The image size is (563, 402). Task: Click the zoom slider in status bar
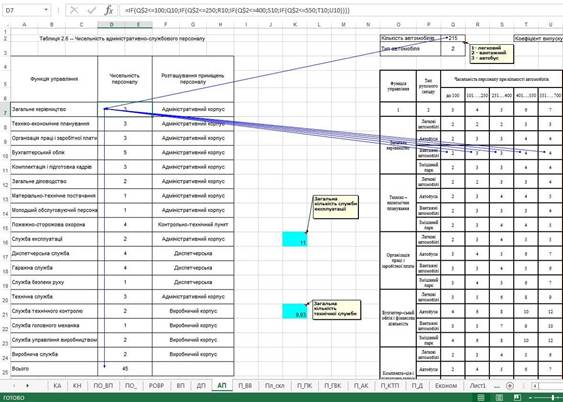point(546,397)
